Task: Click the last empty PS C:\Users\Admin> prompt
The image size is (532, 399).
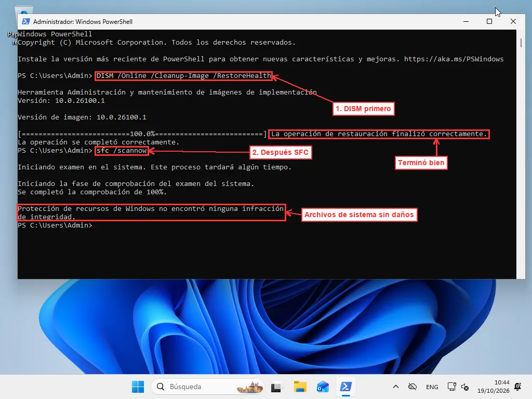Action: tap(55, 225)
